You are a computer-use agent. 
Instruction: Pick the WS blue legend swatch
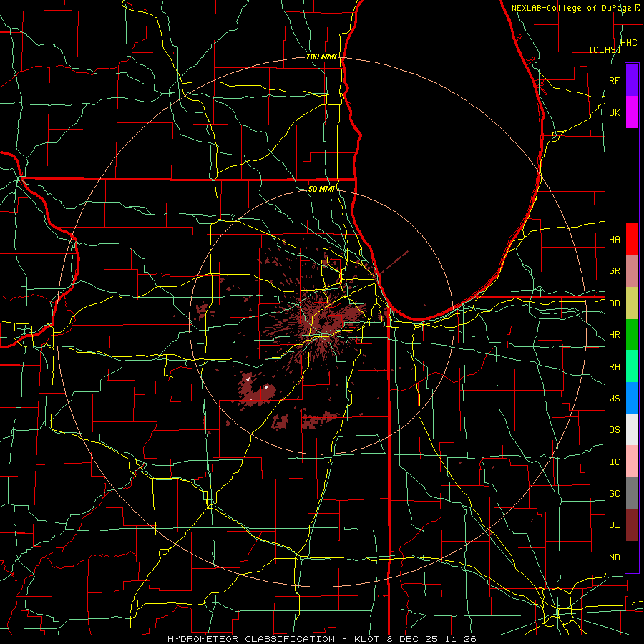pos(632,398)
